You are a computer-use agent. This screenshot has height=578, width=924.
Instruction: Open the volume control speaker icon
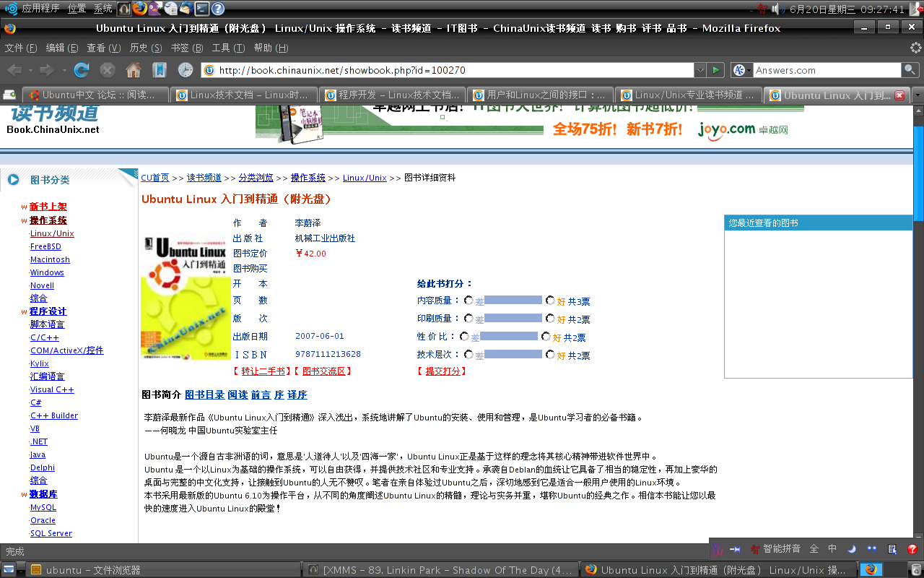pyautogui.click(x=777, y=9)
